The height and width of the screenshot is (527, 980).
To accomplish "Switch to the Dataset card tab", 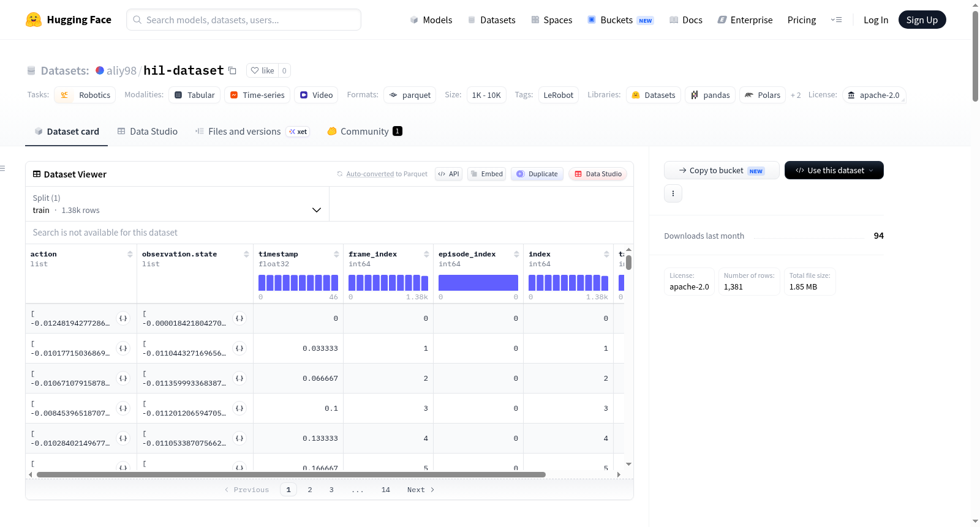I will [67, 132].
